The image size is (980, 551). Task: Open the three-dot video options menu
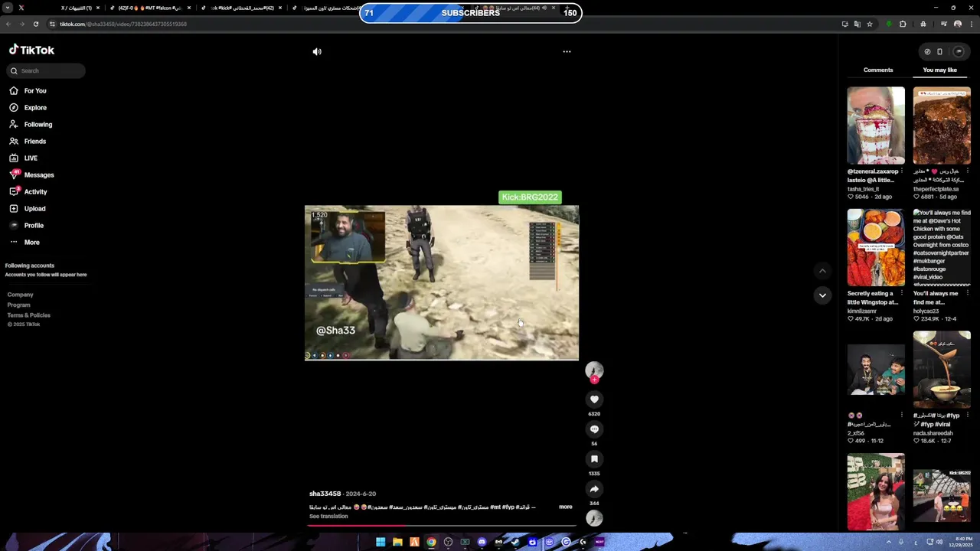[567, 52]
